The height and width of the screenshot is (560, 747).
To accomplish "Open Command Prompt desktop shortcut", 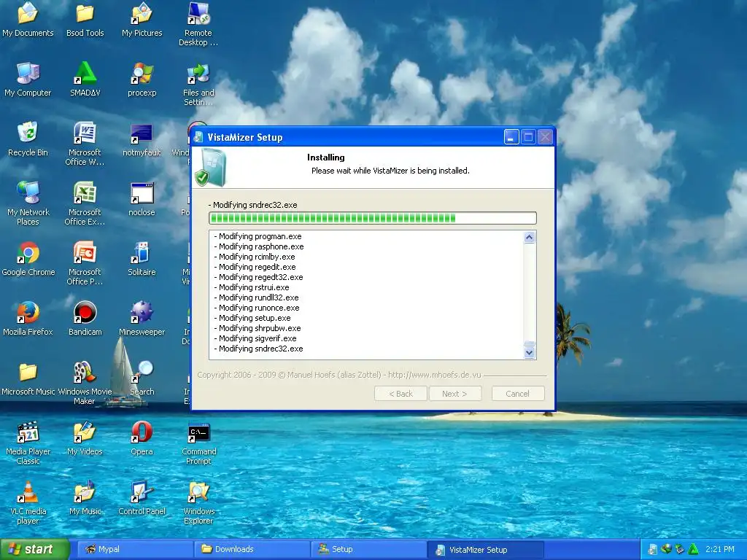I will (x=198, y=443).
